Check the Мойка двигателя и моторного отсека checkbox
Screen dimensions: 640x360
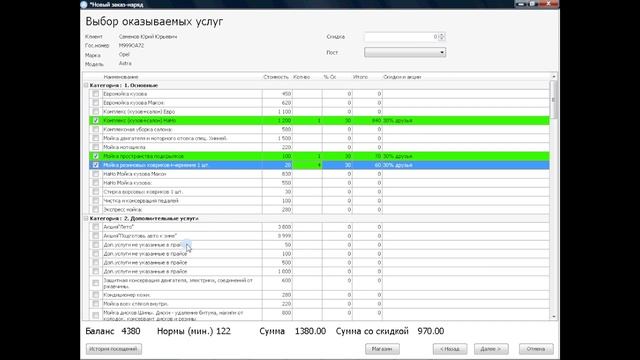click(96, 138)
